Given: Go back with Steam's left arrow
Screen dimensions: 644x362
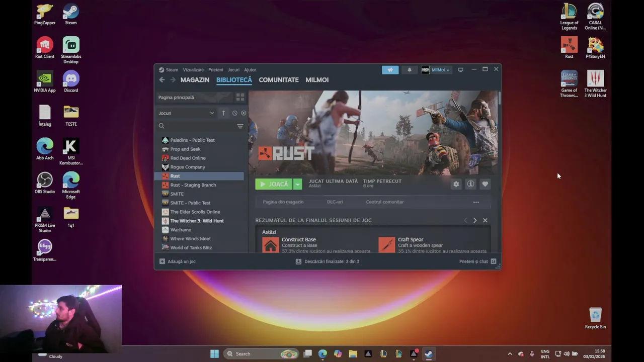Looking at the screenshot, I should coord(162,80).
